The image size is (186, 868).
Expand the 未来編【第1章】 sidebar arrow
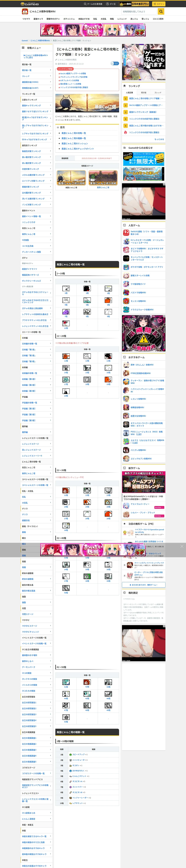51,379
